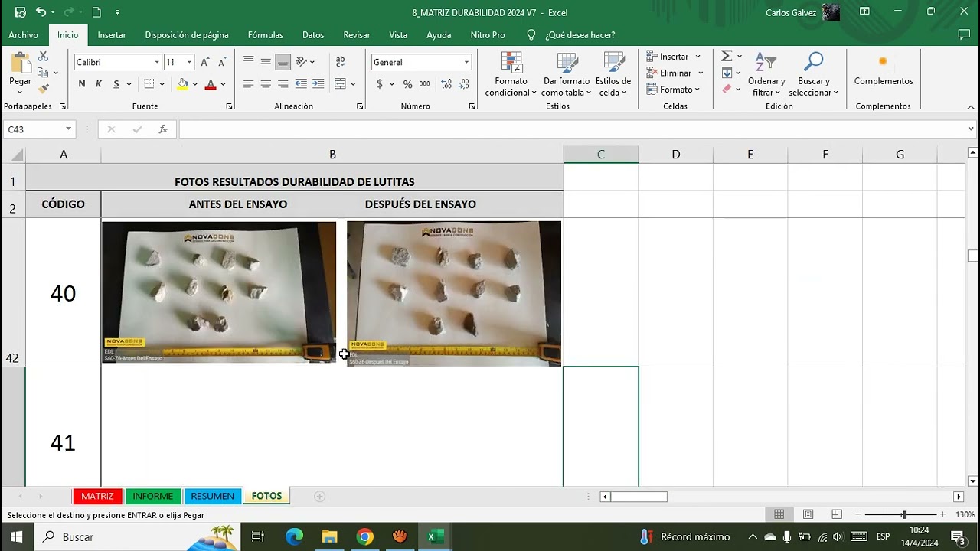Open Conditional Formatting (Formato condicional)
This screenshot has width=980, height=551.
[x=511, y=75]
